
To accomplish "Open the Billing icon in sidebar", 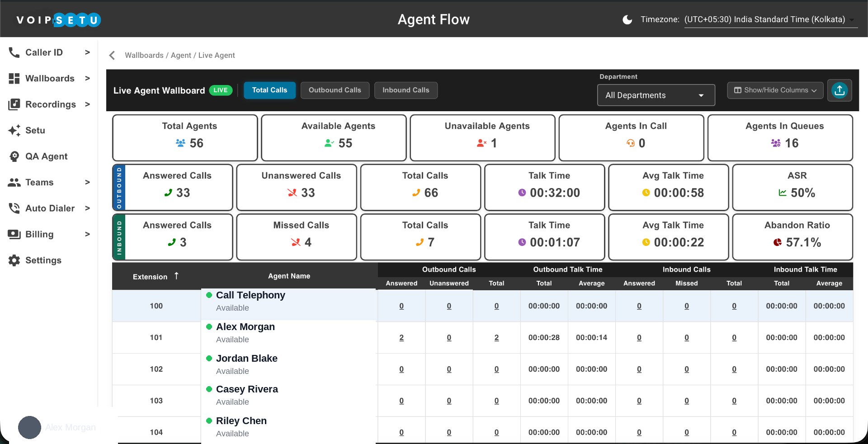I will (x=14, y=234).
